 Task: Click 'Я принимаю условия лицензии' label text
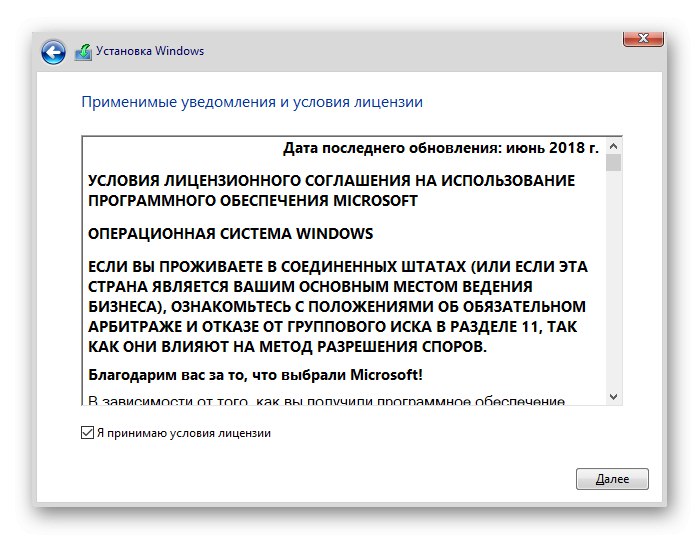point(184,433)
